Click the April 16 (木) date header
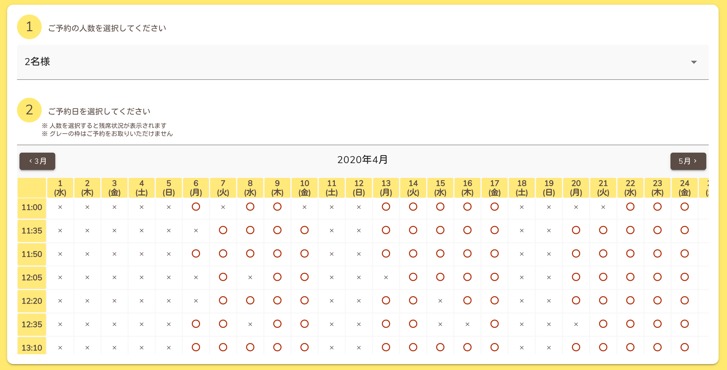 pyautogui.click(x=467, y=188)
